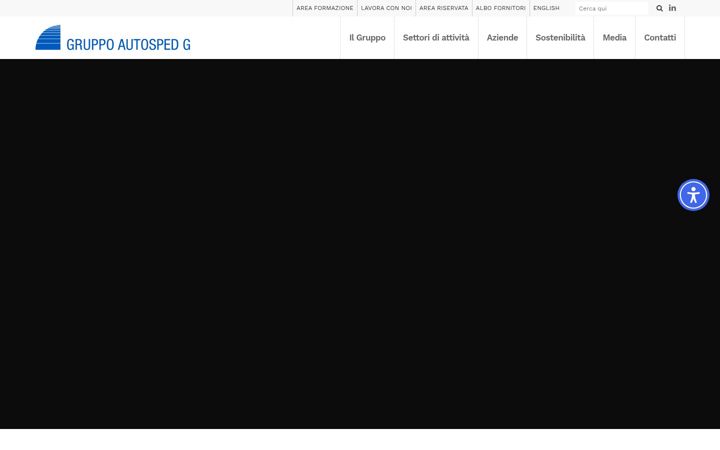
Task: Open the Media menu
Action: point(614,38)
